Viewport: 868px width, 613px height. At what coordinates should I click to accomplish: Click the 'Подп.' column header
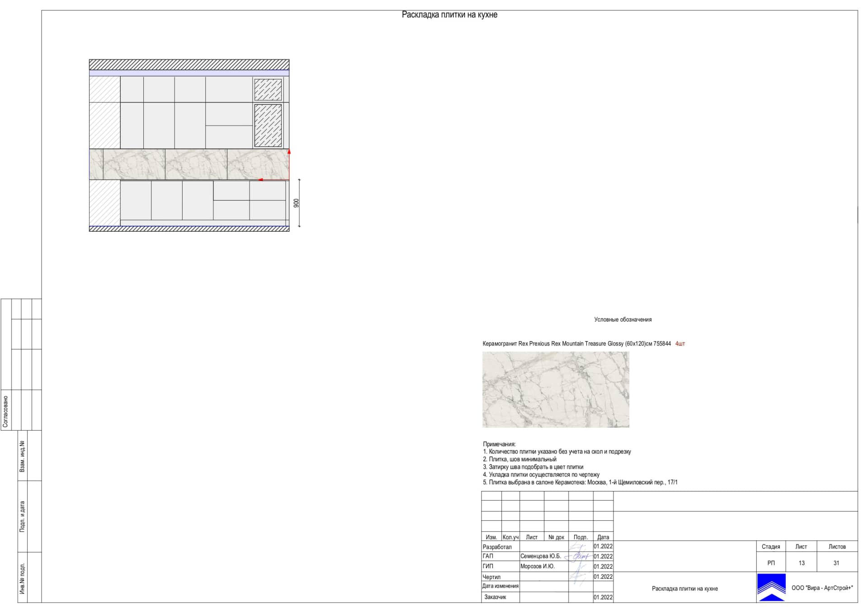click(x=580, y=538)
